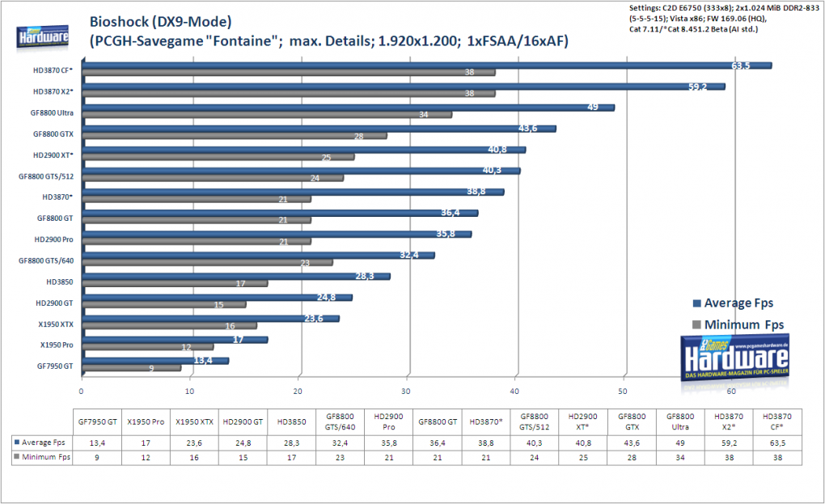The image size is (825, 504).
Task: Click the large PC Games Hardware logo below the legend
Action: 735,359
